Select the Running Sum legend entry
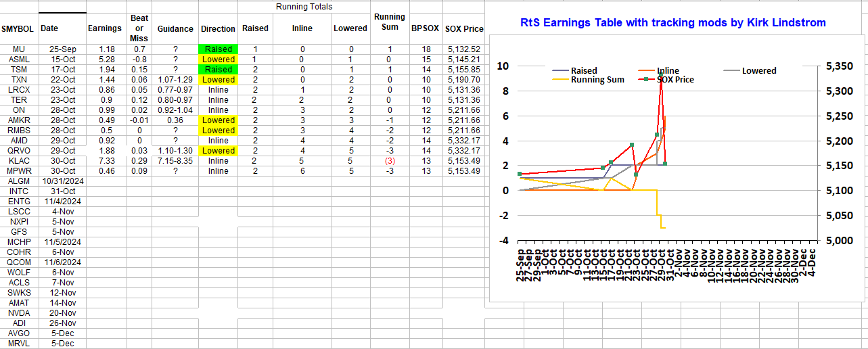Image resolution: width=868 pixels, height=349 pixels. point(597,79)
